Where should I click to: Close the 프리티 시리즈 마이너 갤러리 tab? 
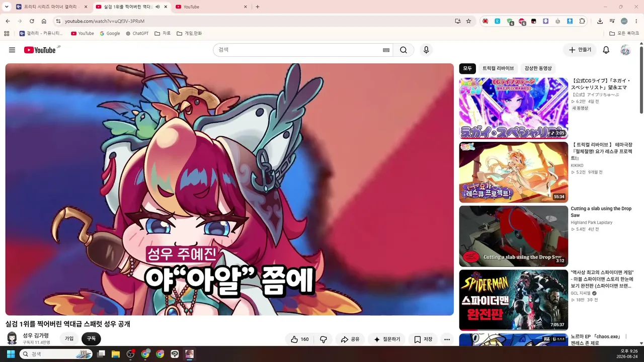coord(86,7)
